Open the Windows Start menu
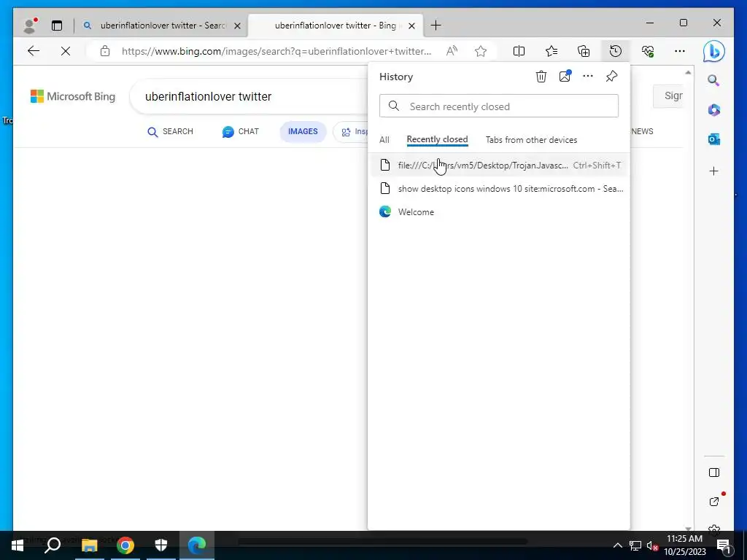This screenshot has height=560, width=747. [18, 545]
